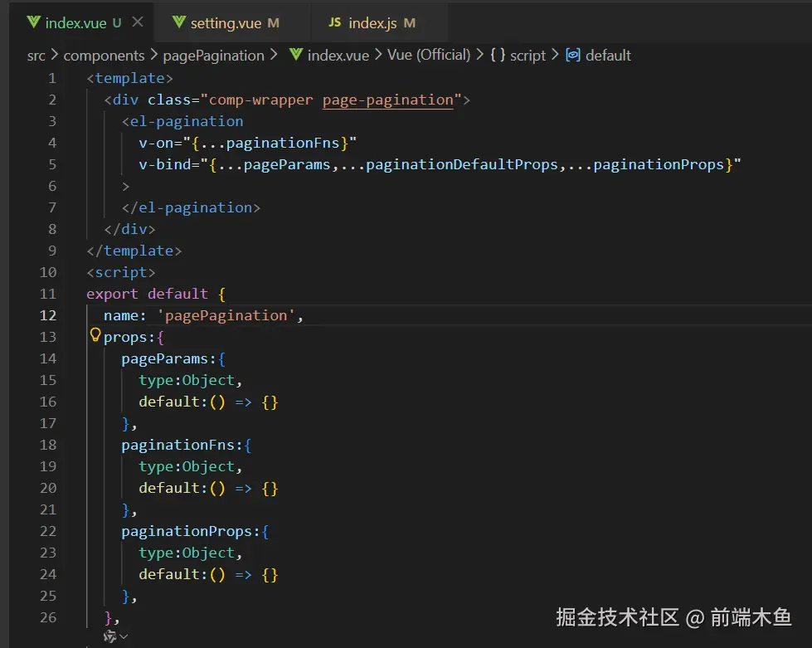This screenshot has width=812, height=648.
Task: Click the lightbulb quick-fix icon at line 13
Action: coord(95,335)
